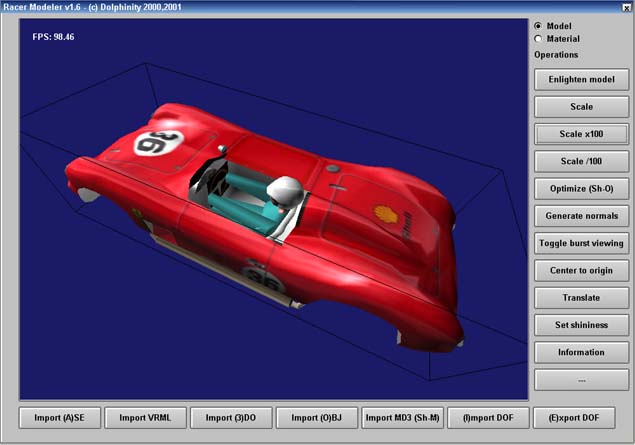Click Import (O)BJ button

(317, 418)
